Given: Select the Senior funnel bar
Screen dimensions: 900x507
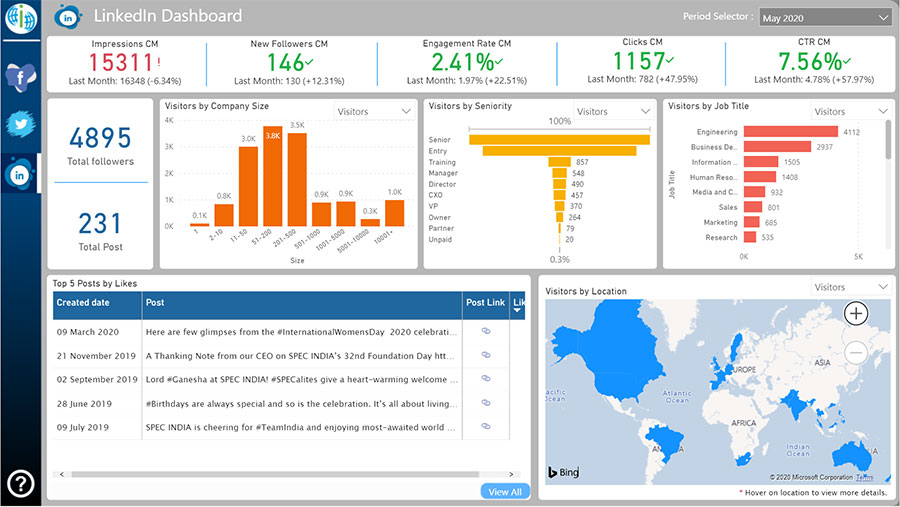Looking at the screenshot, I should point(560,140).
